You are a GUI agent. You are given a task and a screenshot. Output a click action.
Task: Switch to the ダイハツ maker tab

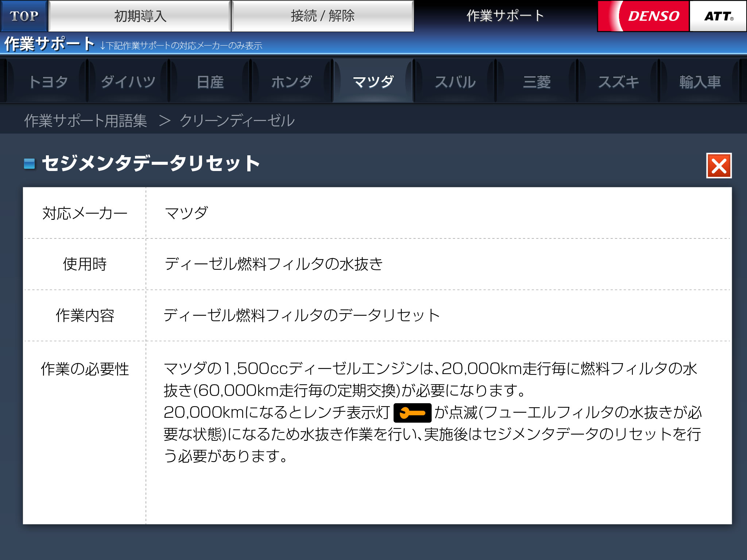coord(128,82)
